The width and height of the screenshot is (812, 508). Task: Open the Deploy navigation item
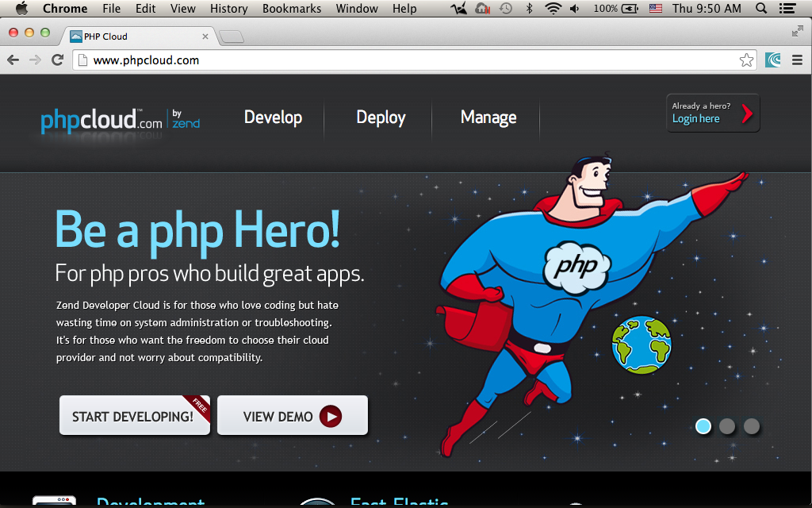pos(381,117)
